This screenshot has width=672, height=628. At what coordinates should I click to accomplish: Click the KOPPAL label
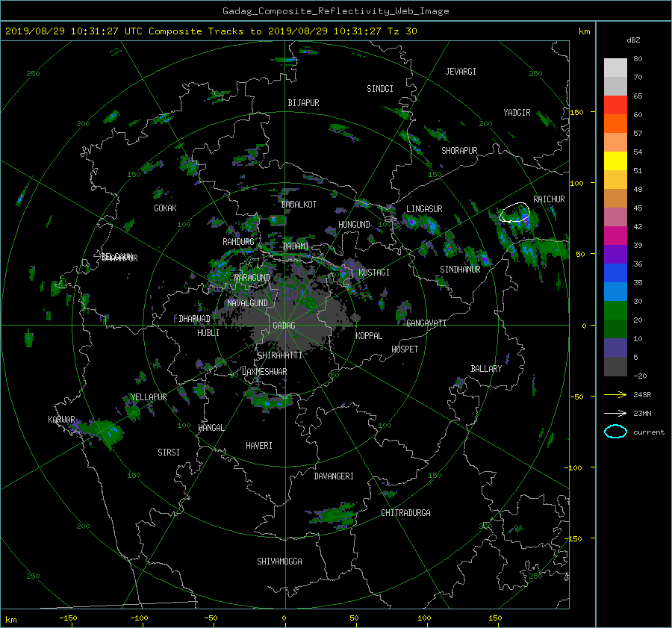369,336
